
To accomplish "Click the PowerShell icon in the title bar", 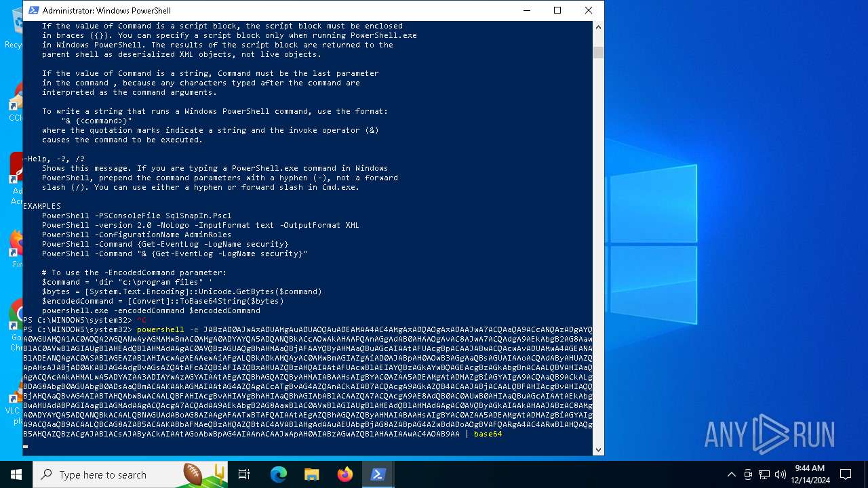I will 33,10.
